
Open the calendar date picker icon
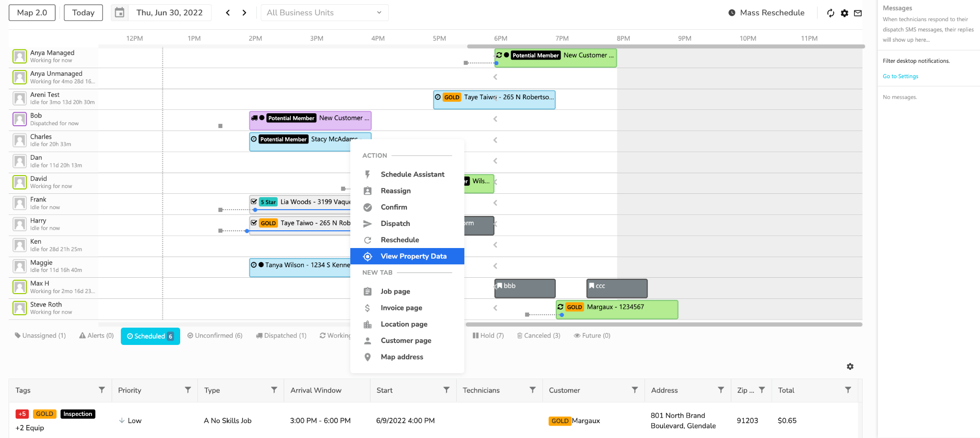[x=119, y=12]
